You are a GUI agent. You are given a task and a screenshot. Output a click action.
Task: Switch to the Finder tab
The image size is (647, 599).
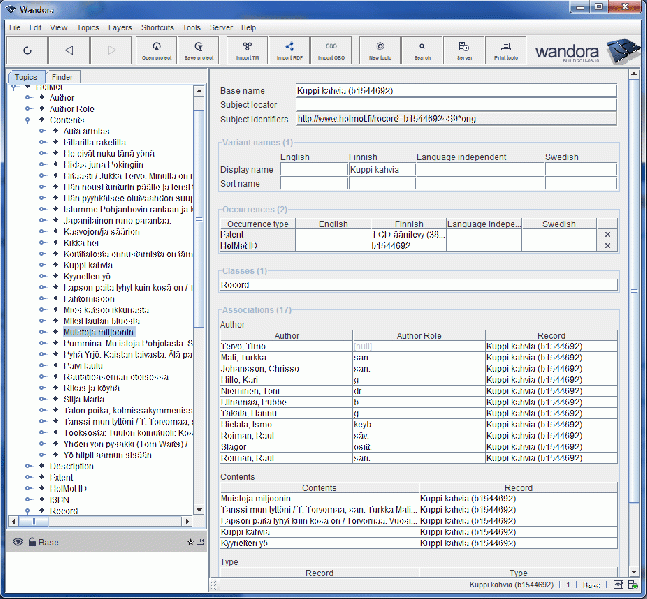(x=61, y=76)
